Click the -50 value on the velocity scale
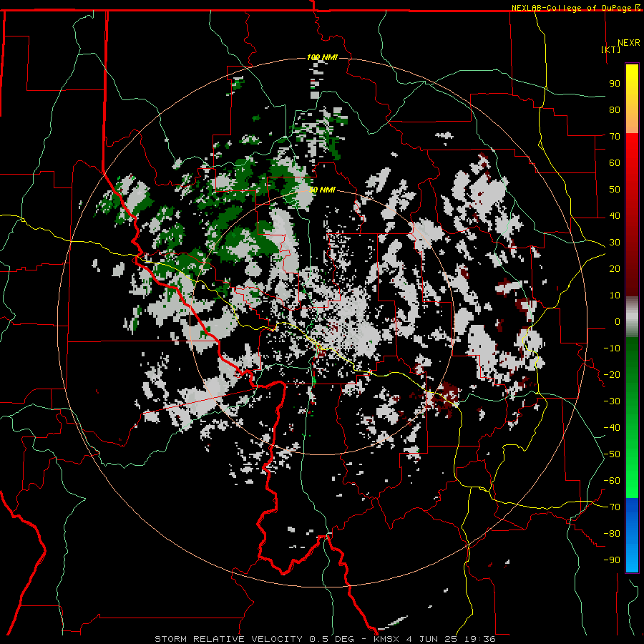644x644 pixels. pyautogui.click(x=612, y=454)
